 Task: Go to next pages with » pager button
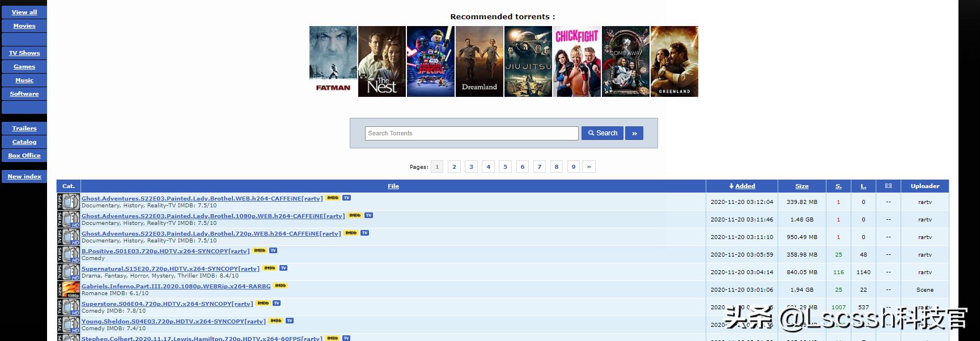click(x=589, y=167)
